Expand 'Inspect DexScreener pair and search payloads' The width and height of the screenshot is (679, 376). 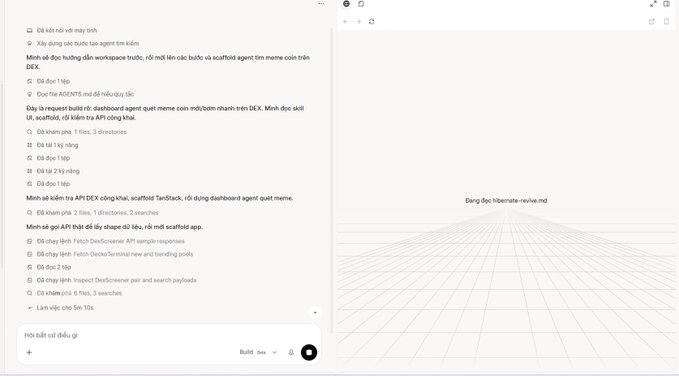click(112, 280)
